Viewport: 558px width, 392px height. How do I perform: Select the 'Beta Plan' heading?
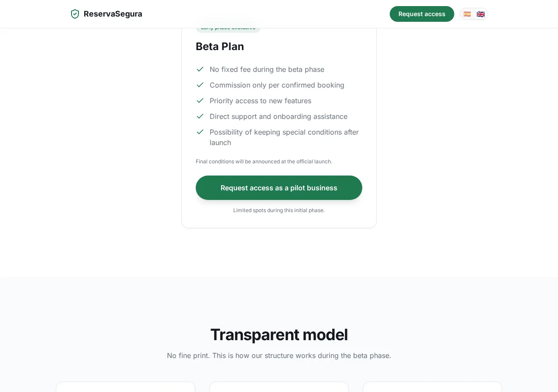(x=220, y=46)
